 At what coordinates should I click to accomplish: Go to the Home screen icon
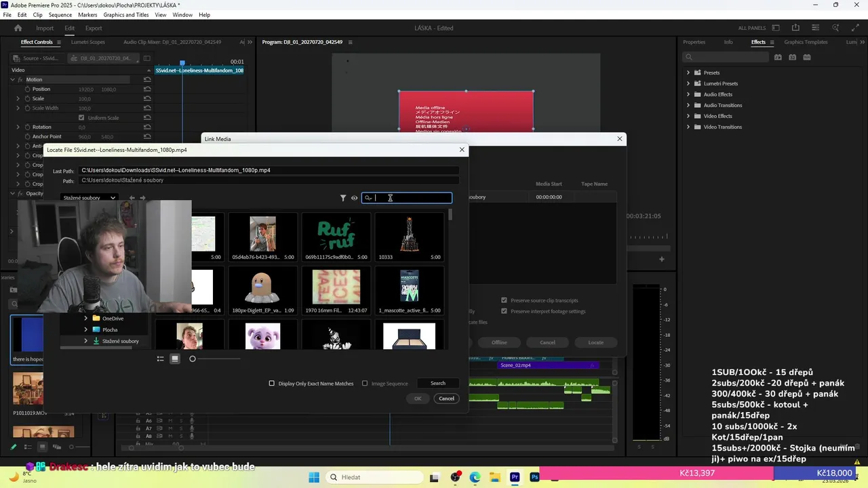(x=18, y=28)
